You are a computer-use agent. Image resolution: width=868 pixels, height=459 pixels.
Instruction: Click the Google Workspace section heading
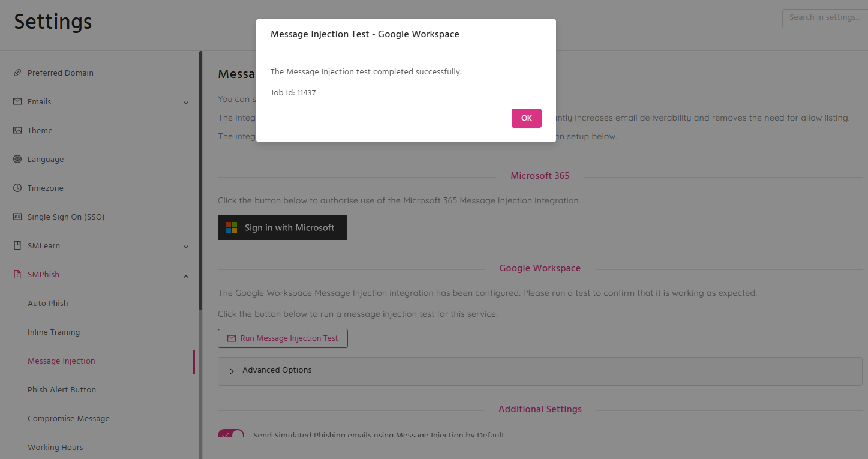[x=540, y=268]
